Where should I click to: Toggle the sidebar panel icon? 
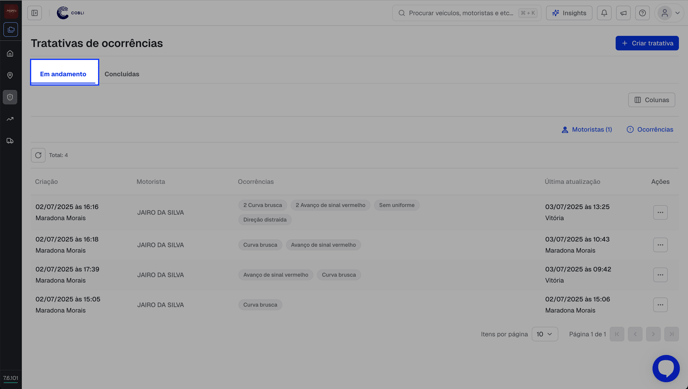pos(35,13)
